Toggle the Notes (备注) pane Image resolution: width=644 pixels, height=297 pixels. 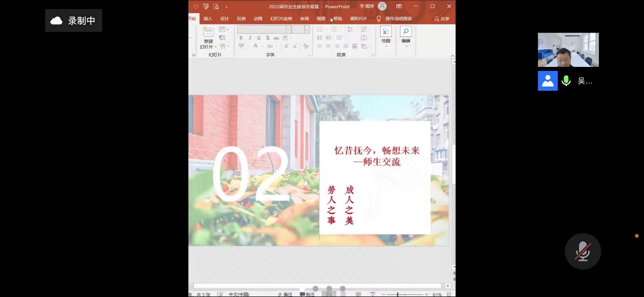[285, 294]
